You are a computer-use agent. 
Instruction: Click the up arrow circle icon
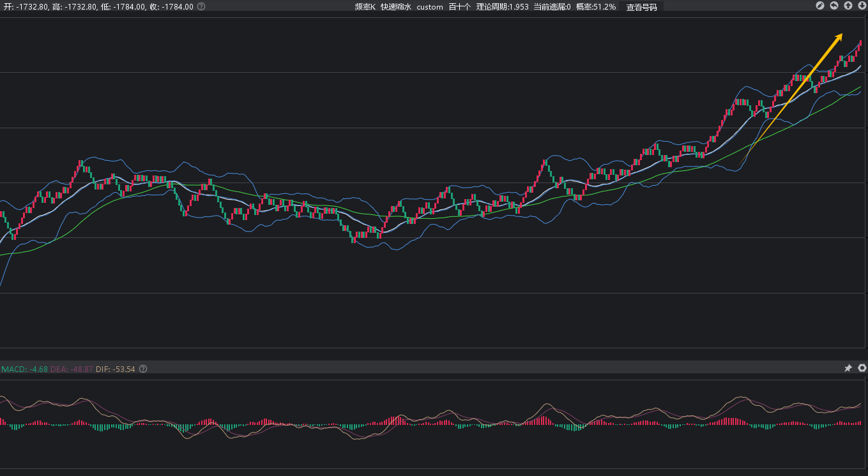tap(848, 6)
